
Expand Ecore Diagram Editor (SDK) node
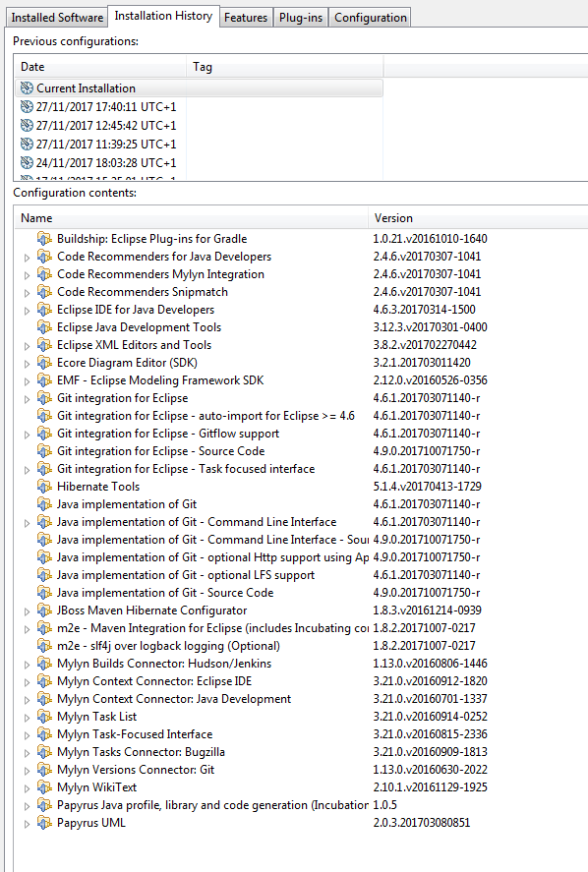(x=27, y=364)
